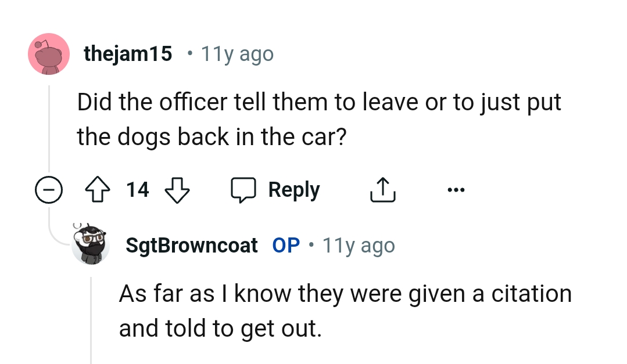
Task: Open the share options for thejam15's comment
Action: 382,189
